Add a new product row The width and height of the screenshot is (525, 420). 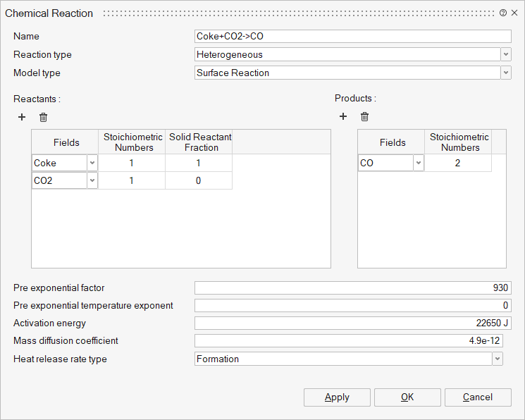pos(343,117)
